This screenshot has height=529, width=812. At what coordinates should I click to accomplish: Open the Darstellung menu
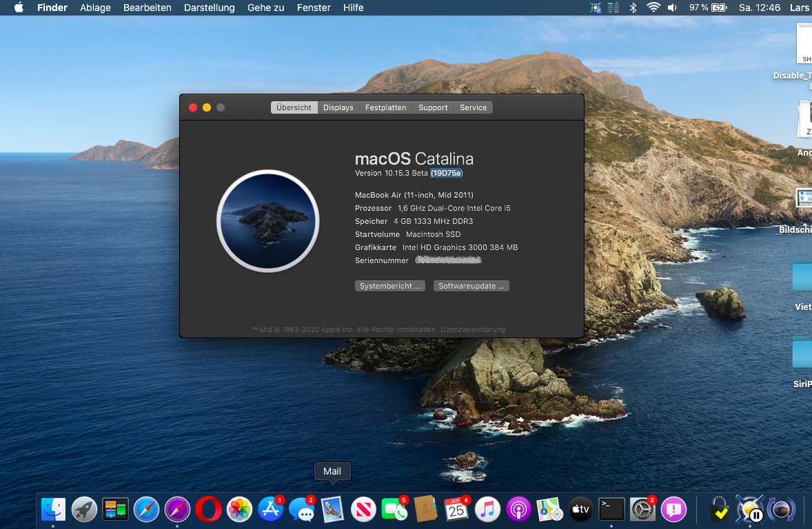210,8
